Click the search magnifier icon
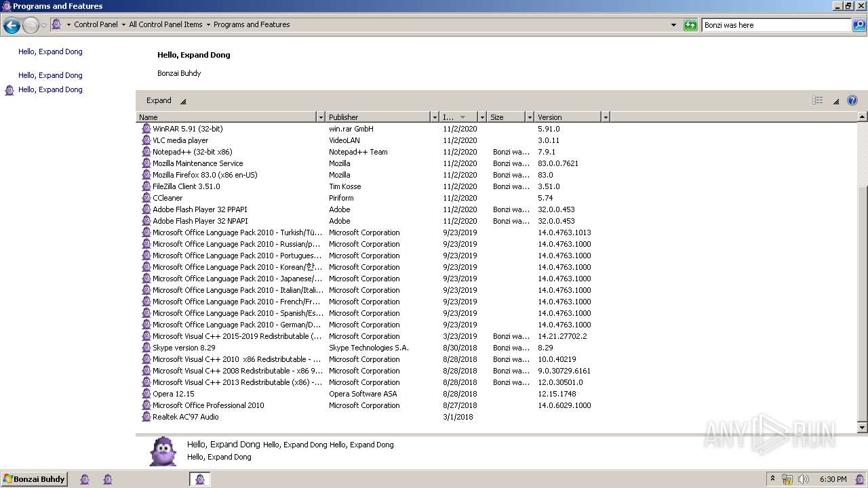The image size is (868, 488). coord(859,25)
